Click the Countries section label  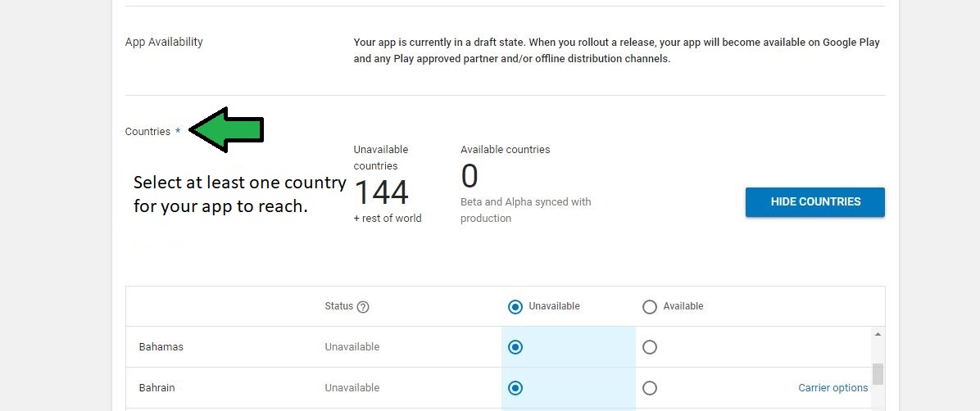click(147, 131)
